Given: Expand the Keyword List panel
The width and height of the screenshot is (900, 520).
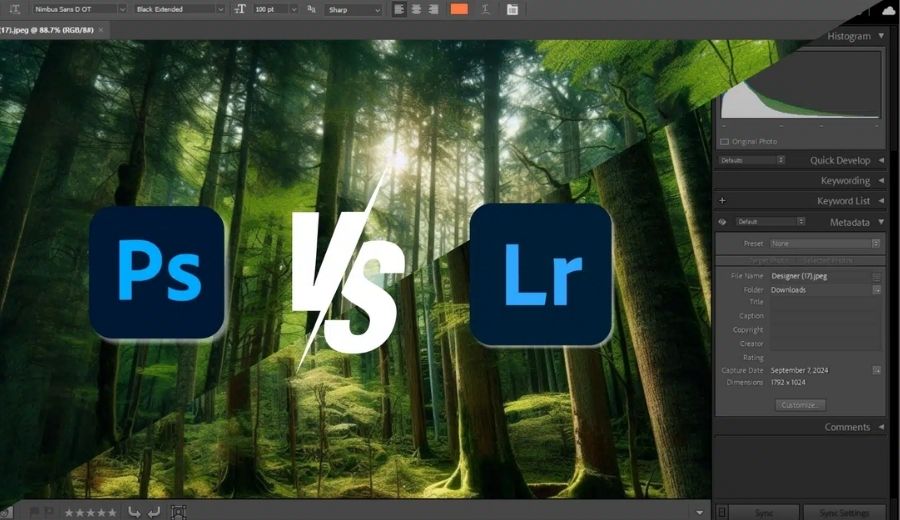Looking at the screenshot, I should [x=881, y=200].
